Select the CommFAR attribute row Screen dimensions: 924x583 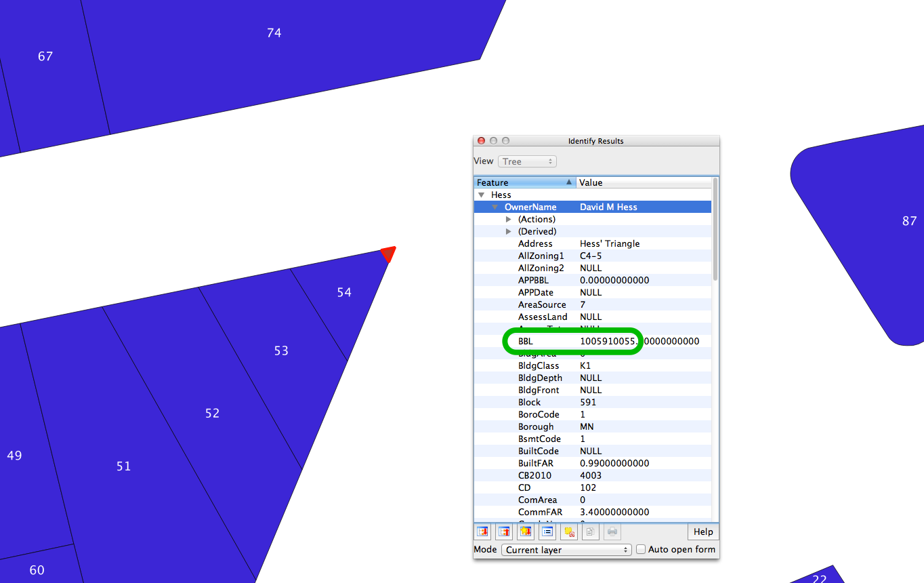(593, 512)
